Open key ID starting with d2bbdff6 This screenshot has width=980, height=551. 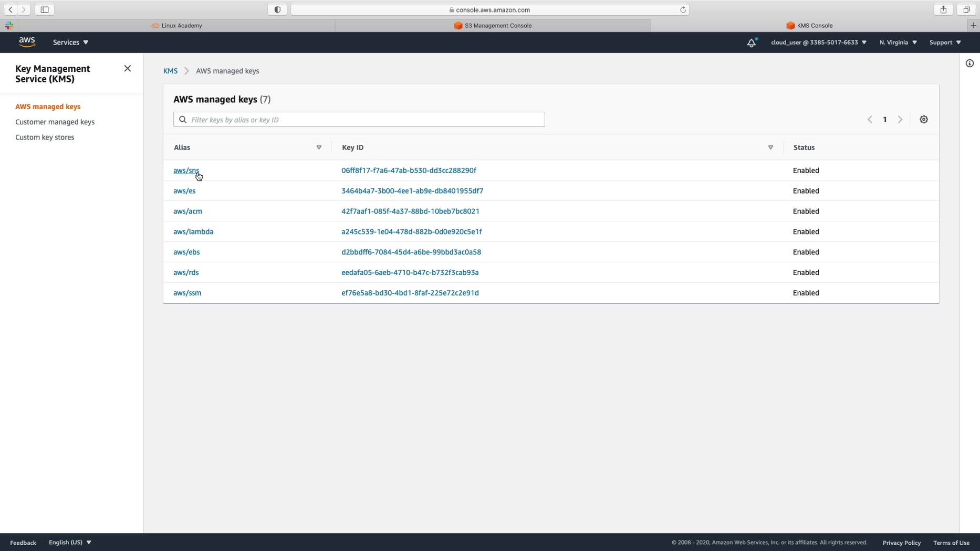coord(411,252)
